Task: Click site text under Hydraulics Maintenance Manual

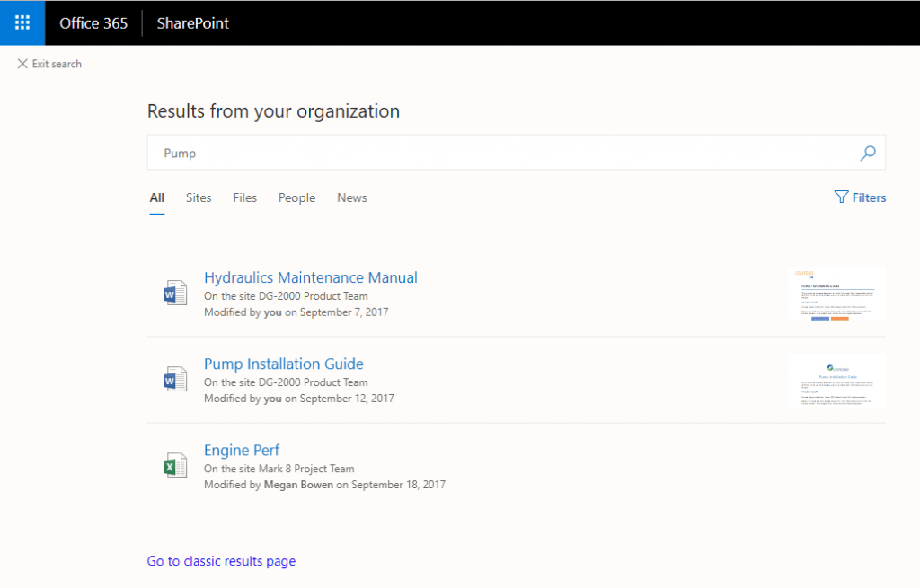Action: click(286, 296)
